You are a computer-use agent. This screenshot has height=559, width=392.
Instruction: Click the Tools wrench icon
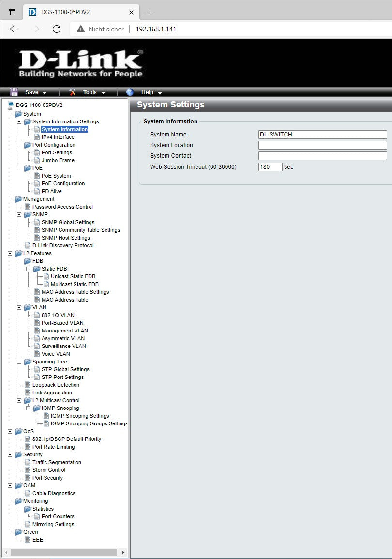(73, 92)
